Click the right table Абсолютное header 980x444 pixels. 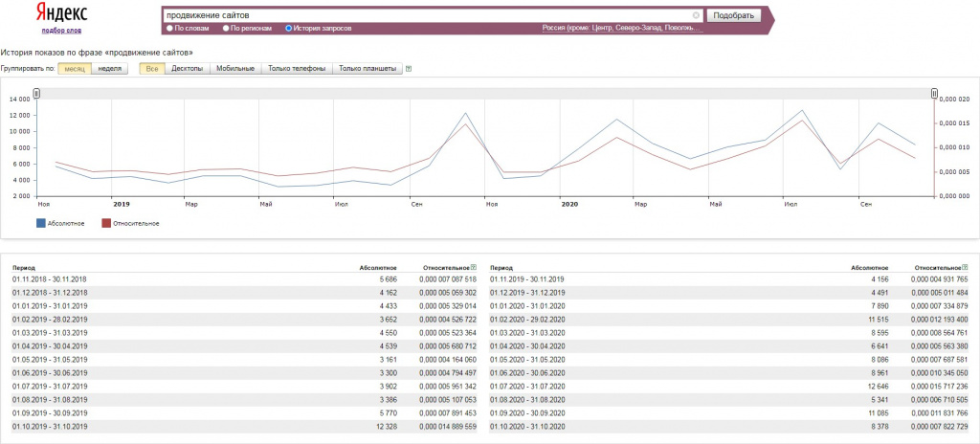pos(869,268)
